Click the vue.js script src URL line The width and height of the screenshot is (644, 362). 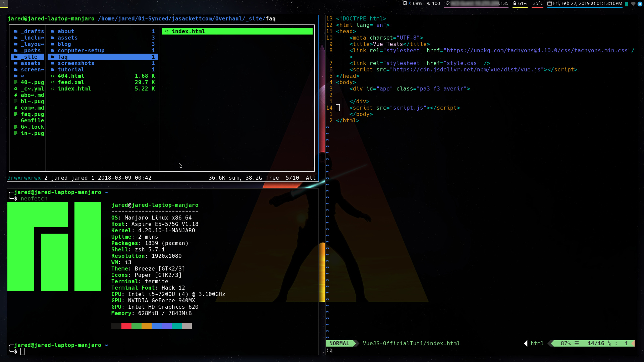coord(463,70)
